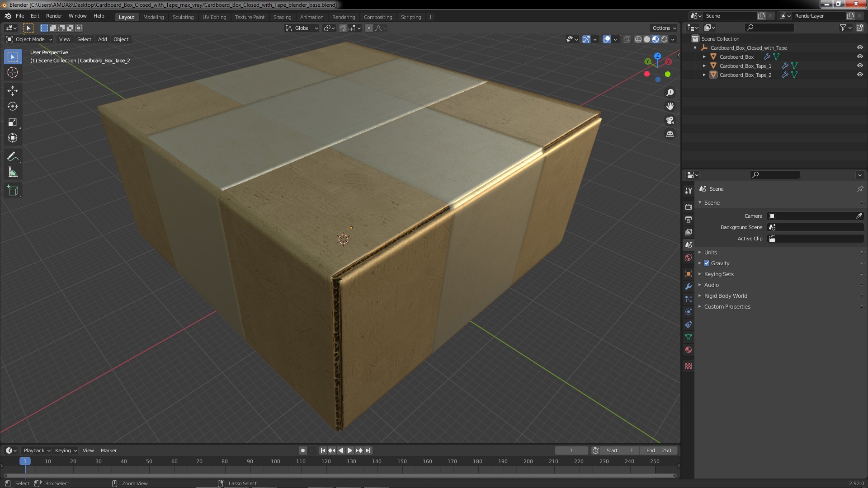Select the Move tool in the toolbar

13,90
